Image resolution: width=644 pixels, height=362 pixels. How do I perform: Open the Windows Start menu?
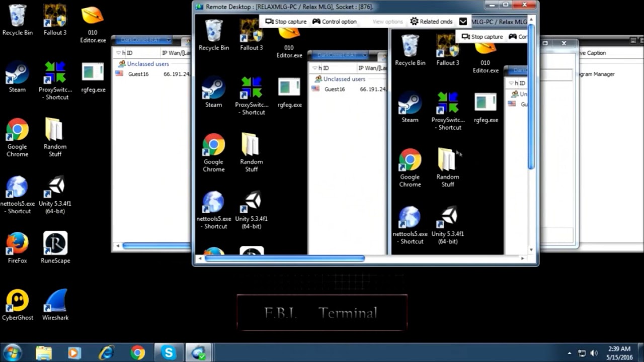pos(12,353)
